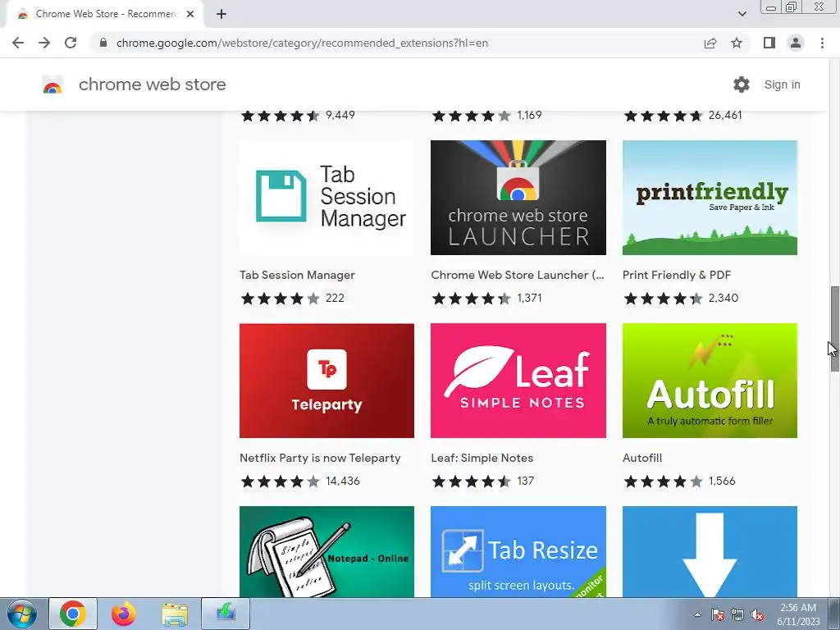Screen dimensions: 840x630
Task: Open the Notepad - Online thumbnail
Action: [x=326, y=552]
